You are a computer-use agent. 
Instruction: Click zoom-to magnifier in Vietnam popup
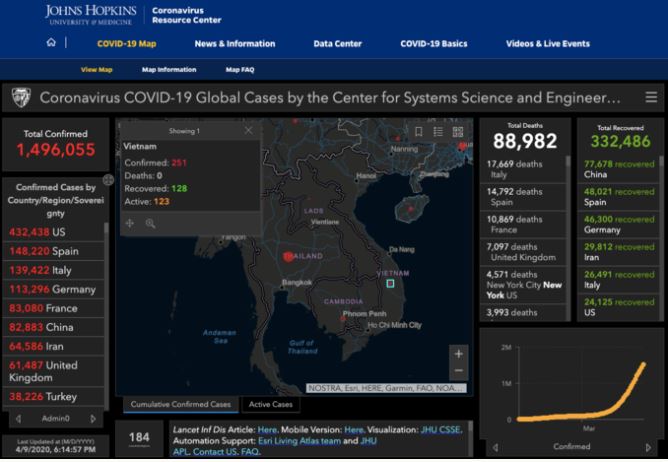coord(150,223)
